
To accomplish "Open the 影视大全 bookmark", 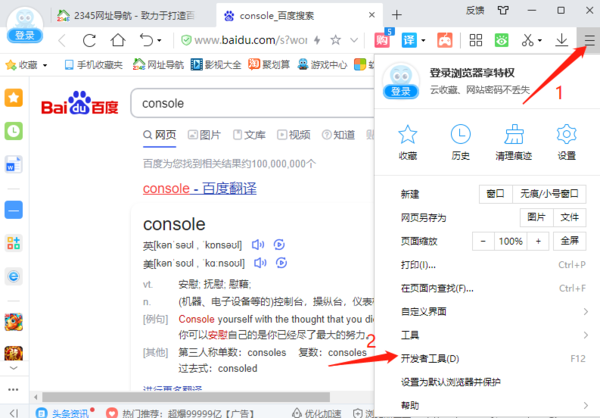I will (216, 65).
